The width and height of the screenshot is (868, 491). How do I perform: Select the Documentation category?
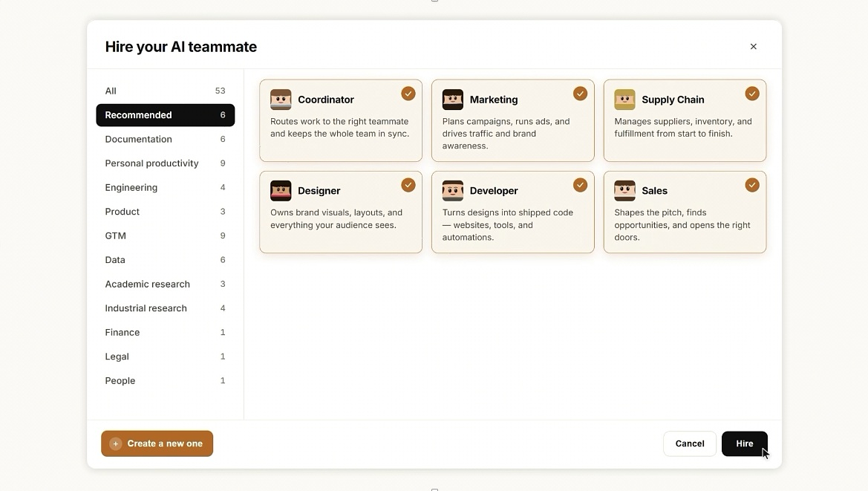(165, 139)
